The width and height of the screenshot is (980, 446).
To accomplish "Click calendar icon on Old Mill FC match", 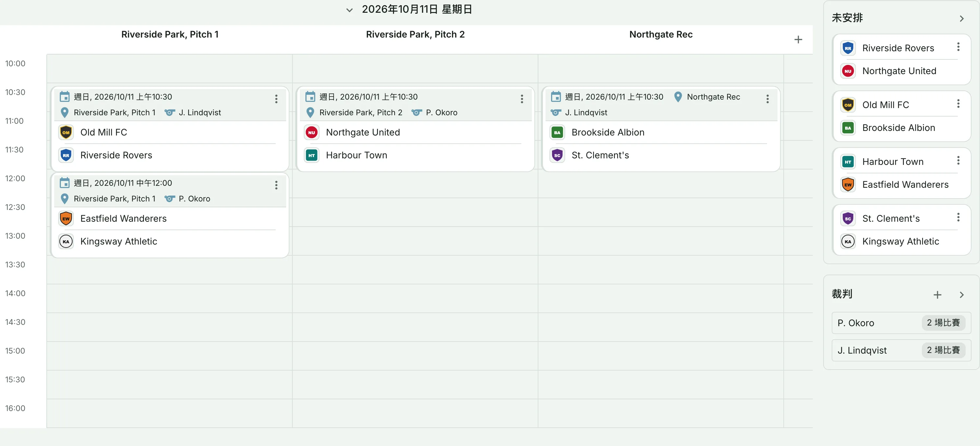I will (65, 97).
